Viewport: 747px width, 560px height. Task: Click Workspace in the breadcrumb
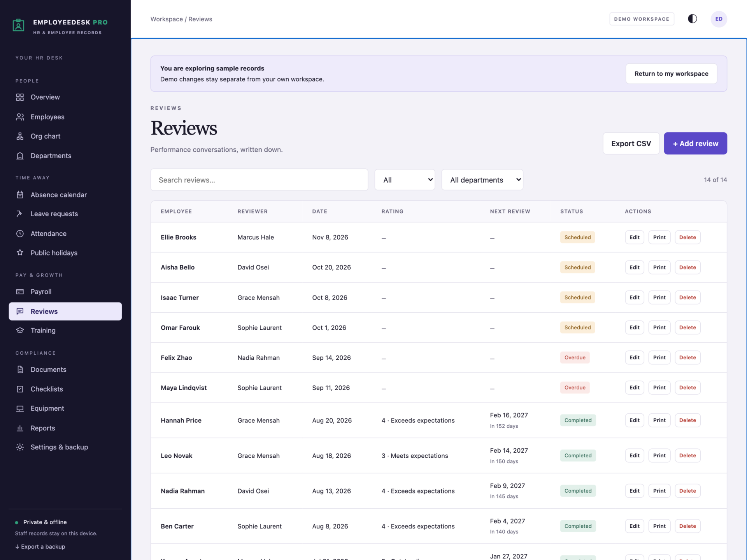(167, 19)
